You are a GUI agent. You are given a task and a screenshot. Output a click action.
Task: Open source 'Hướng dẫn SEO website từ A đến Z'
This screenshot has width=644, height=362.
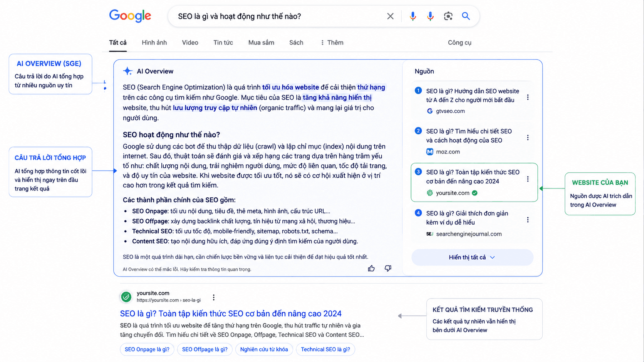(x=473, y=95)
